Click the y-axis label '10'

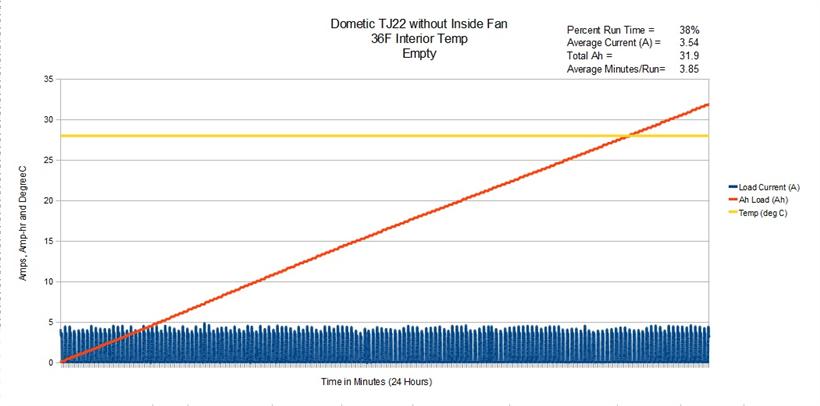[49, 281]
